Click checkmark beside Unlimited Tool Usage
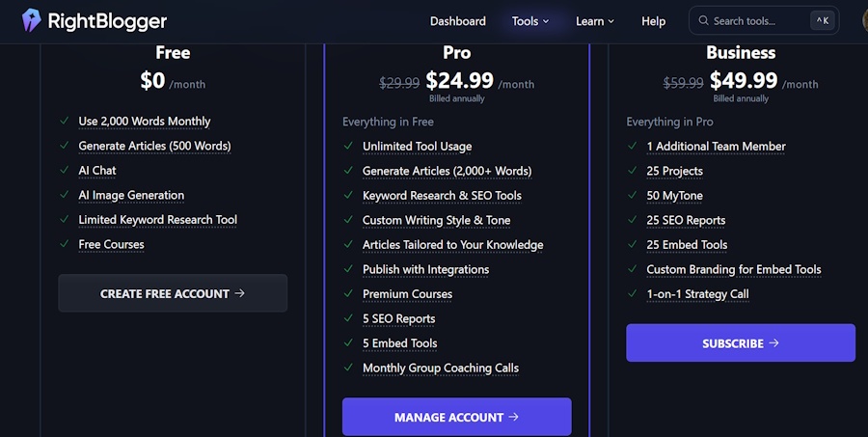This screenshot has height=437, width=868. pos(348,147)
